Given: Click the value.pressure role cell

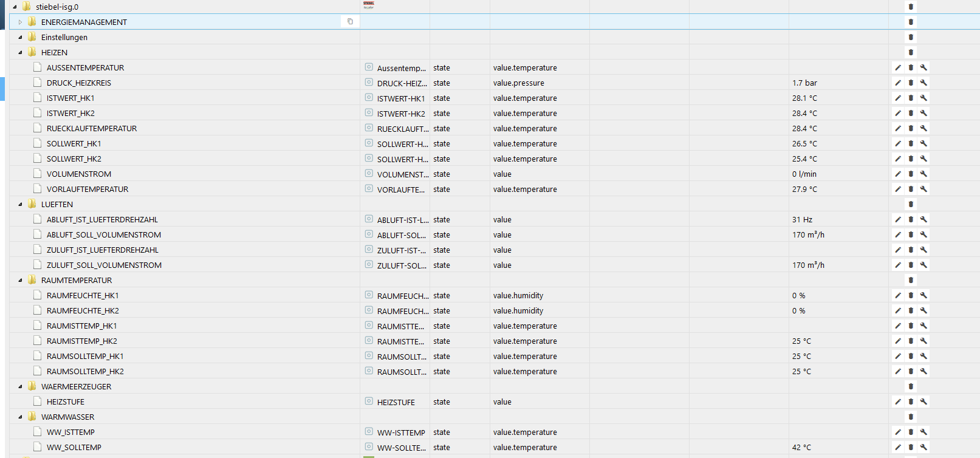Looking at the screenshot, I should tap(519, 83).
